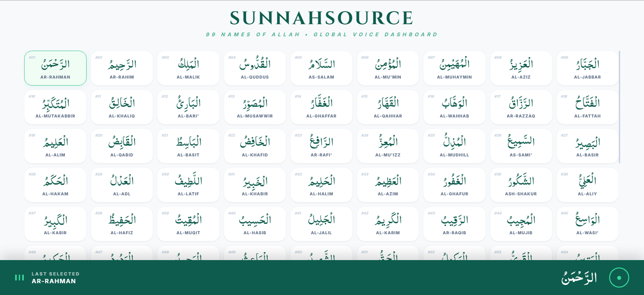
Task: Click the vertical scrollbar beside the grid
Action: [x=619, y=107]
